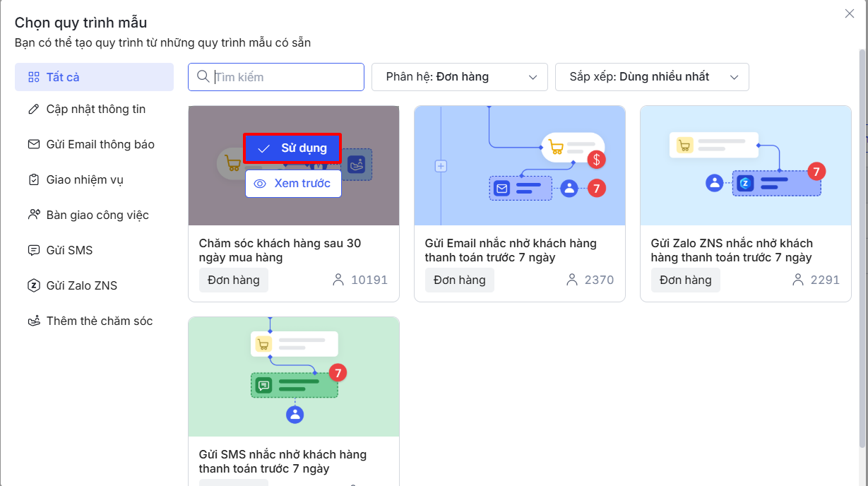Click the Xem trước preview button
This screenshot has width=868, height=486.
point(293,184)
